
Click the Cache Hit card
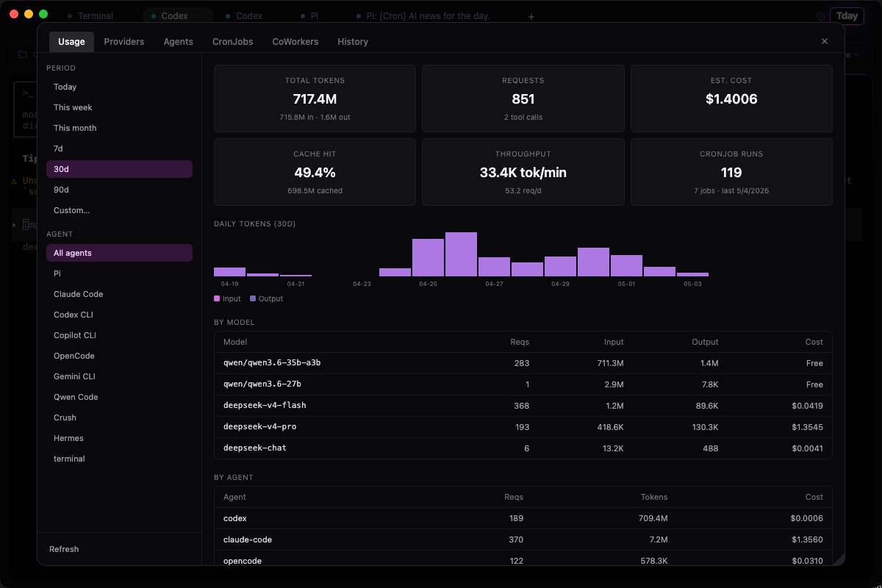[315, 172]
